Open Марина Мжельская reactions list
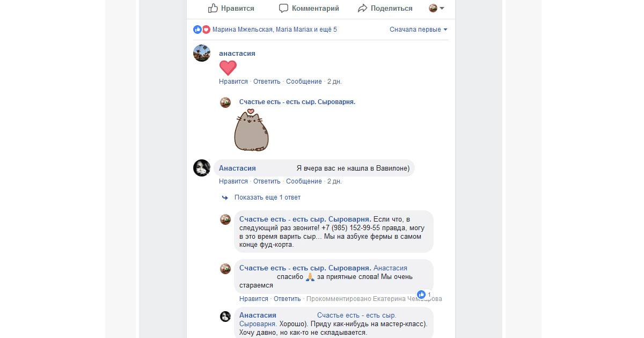The image size is (644, 338). (242, 30)
